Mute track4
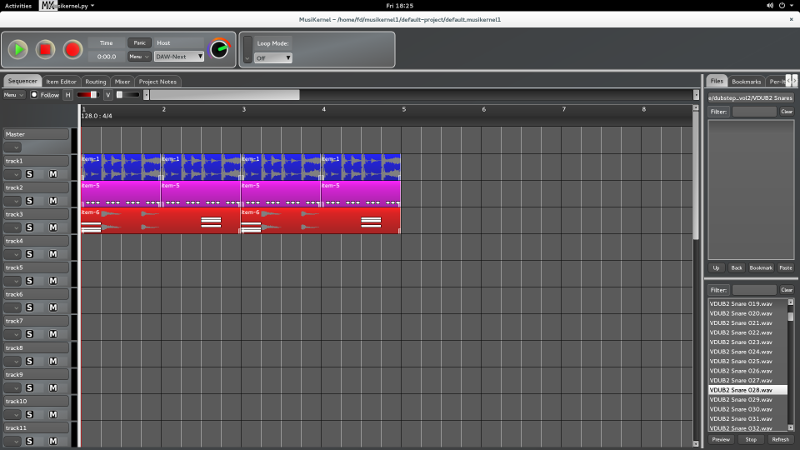Screen dimensions: 800x450 [53, 254]
